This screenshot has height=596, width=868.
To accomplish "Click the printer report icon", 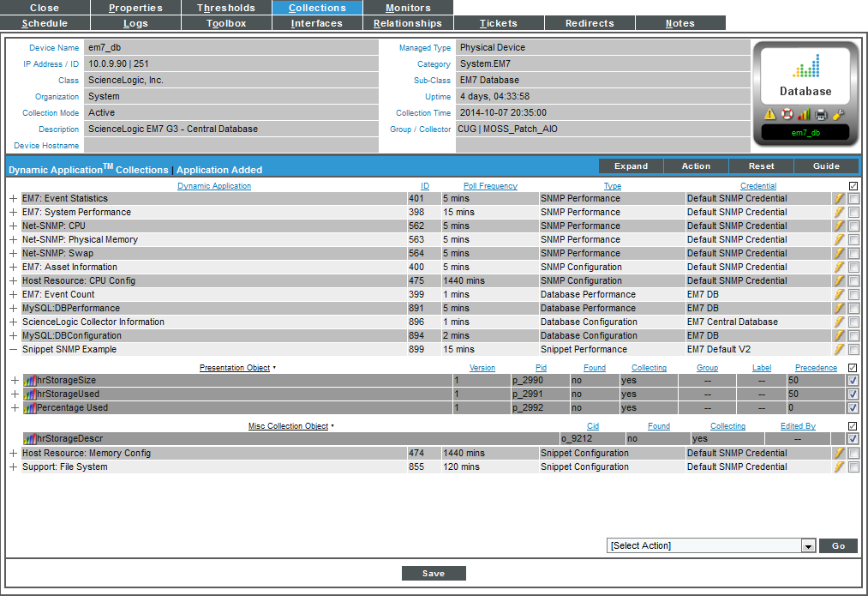I will coord(821,114).
